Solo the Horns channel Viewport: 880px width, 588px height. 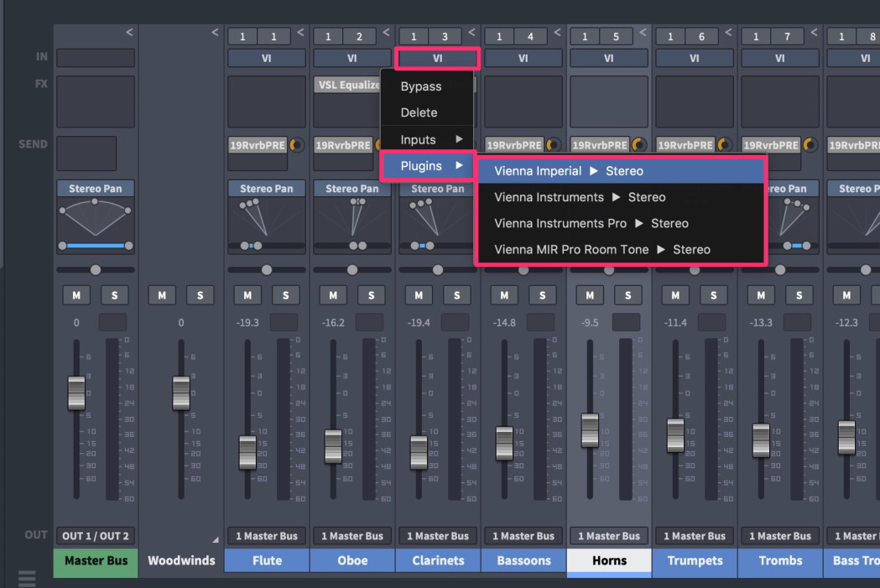point(628,296)
